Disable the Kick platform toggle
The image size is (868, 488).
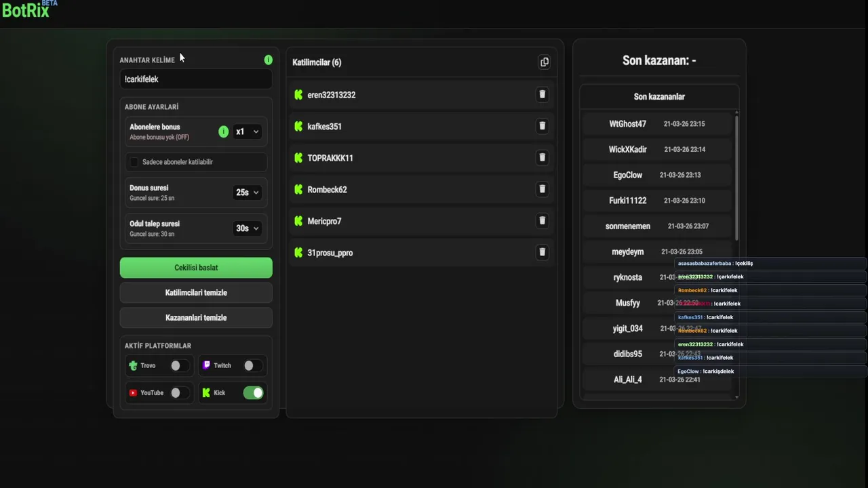tap(254, 392)
